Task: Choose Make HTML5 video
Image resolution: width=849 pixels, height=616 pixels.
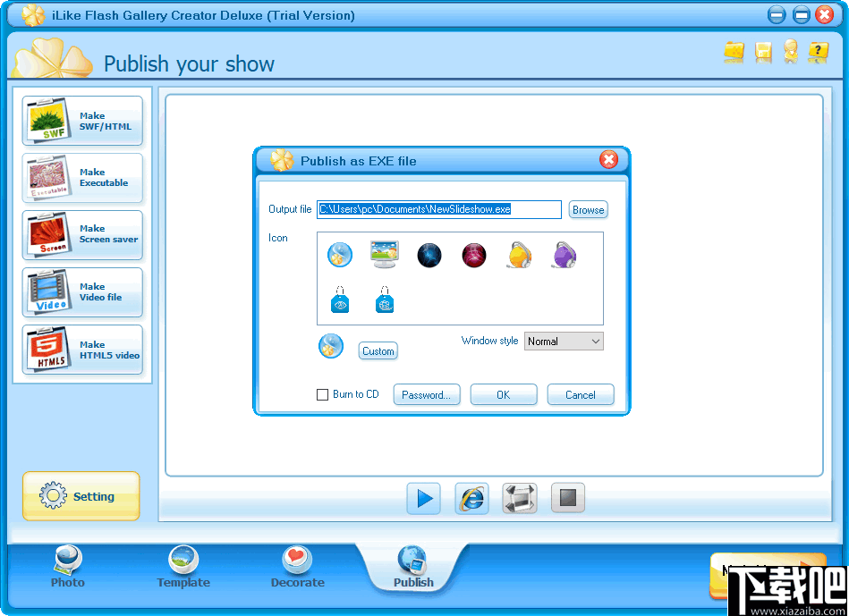Action: (x=81, y=350)
